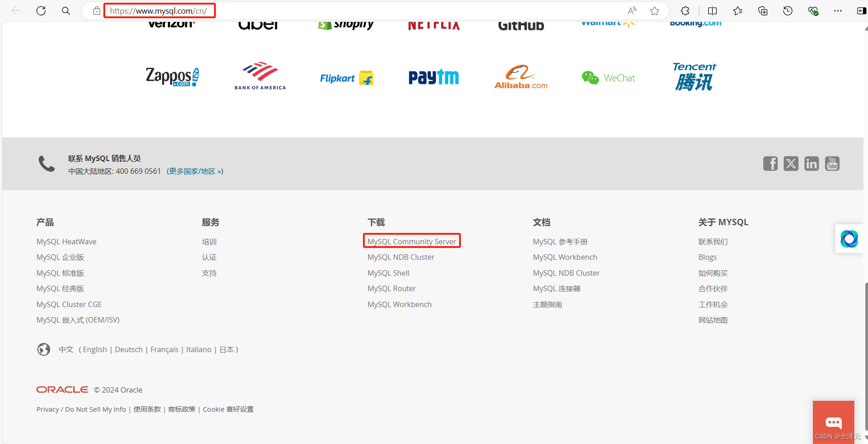Click the WeChat logo
Viewport: 868px width, 444px height.
(608, 78)
